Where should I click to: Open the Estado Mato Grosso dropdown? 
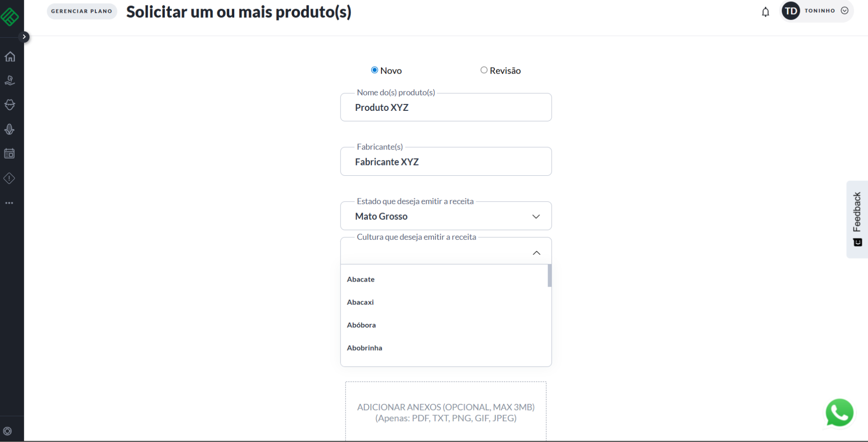click(445, 216)
